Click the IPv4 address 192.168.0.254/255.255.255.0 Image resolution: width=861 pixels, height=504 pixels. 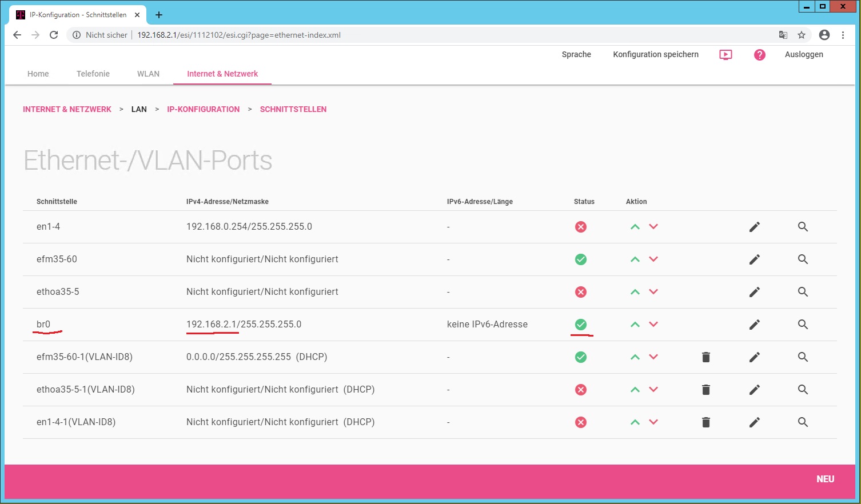249,226
